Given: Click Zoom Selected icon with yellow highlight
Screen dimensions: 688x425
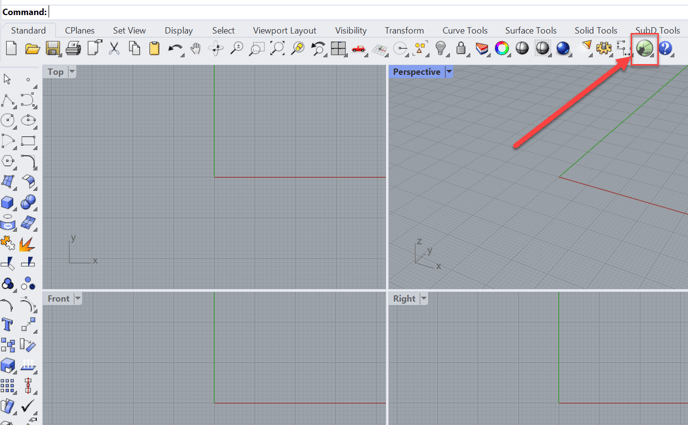Looking at the screenshot, I should pyautogui.click(x=298, y=48).
